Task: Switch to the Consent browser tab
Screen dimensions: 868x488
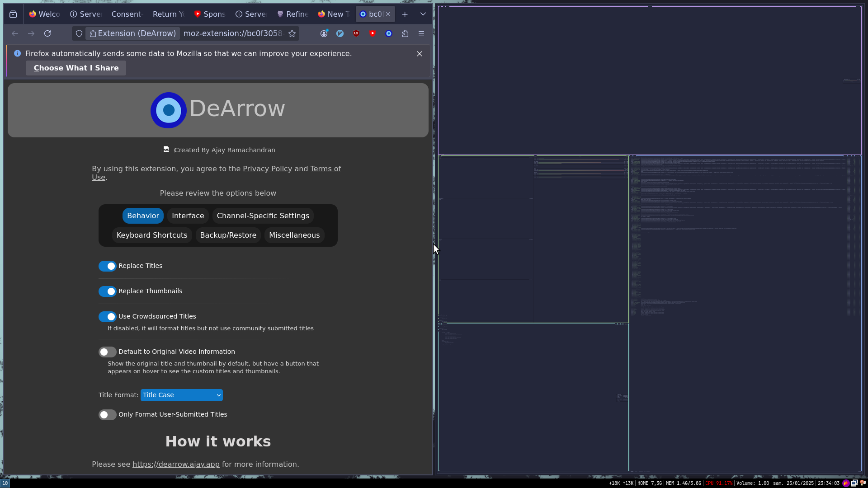Action: pos(127,14)
